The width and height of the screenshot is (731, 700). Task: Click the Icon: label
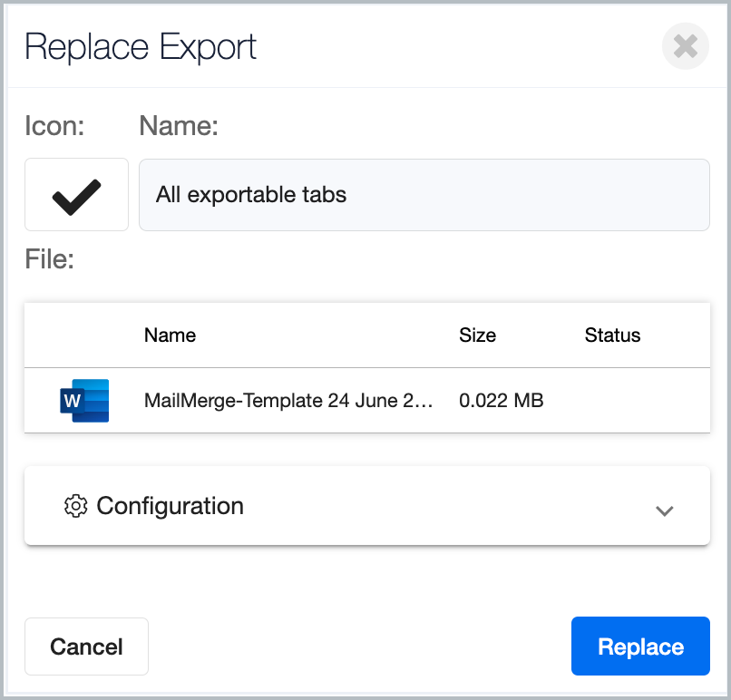coord(54,126)
